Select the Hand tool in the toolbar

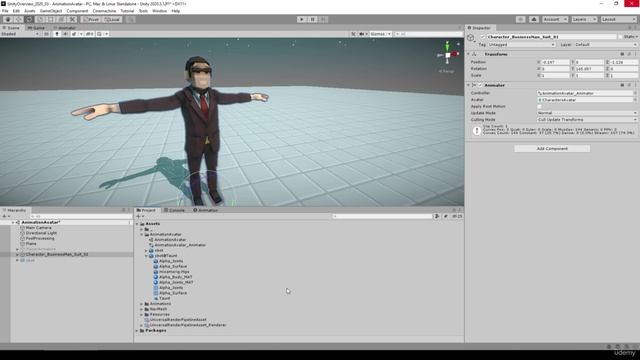pyautogui.click(x=8, y=19)
